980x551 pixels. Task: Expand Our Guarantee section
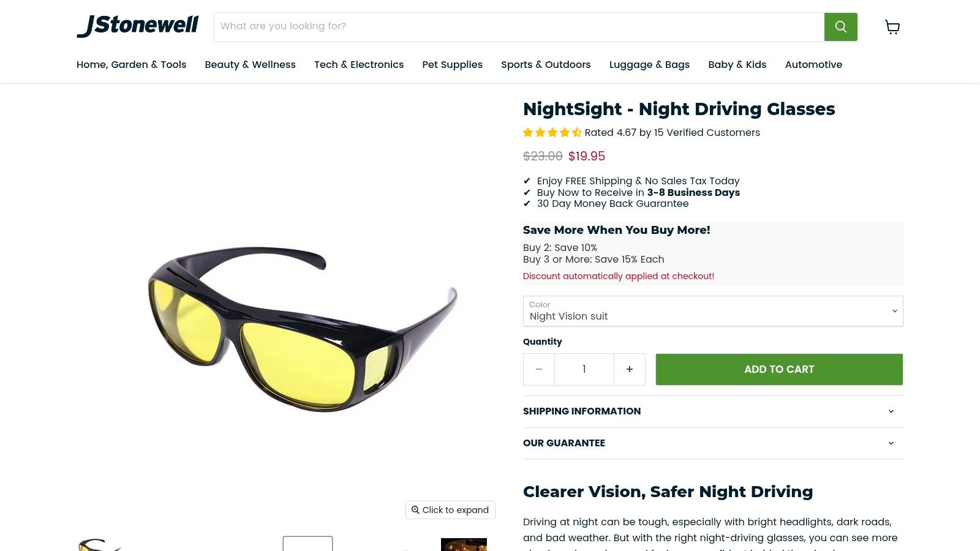pyautogui.click(x=712, y=443)
